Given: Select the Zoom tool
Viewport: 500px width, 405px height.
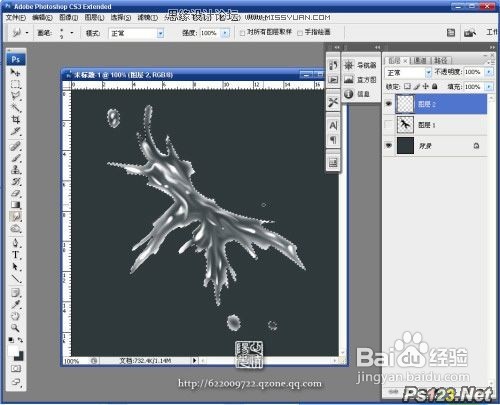Looking at the screenshot, I should 15,328.
